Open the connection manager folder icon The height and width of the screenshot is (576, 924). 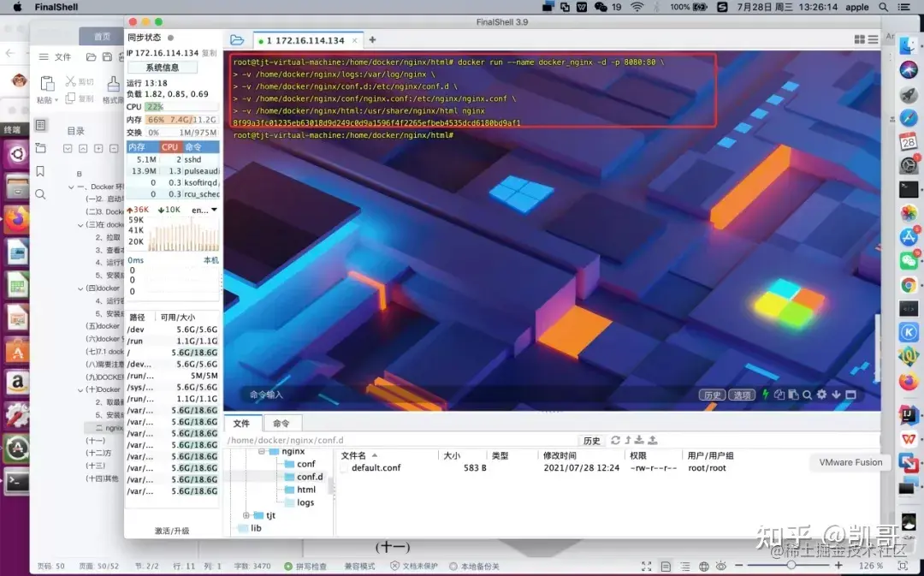(237, 40)
